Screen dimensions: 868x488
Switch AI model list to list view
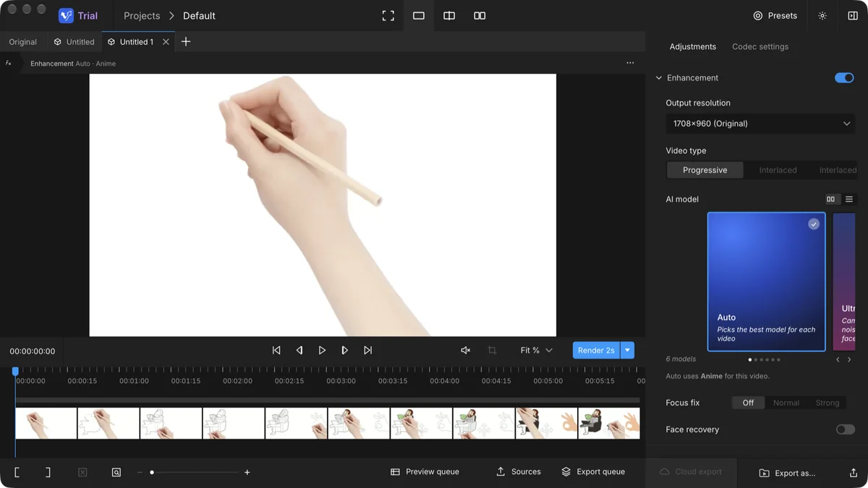(849, 200)
